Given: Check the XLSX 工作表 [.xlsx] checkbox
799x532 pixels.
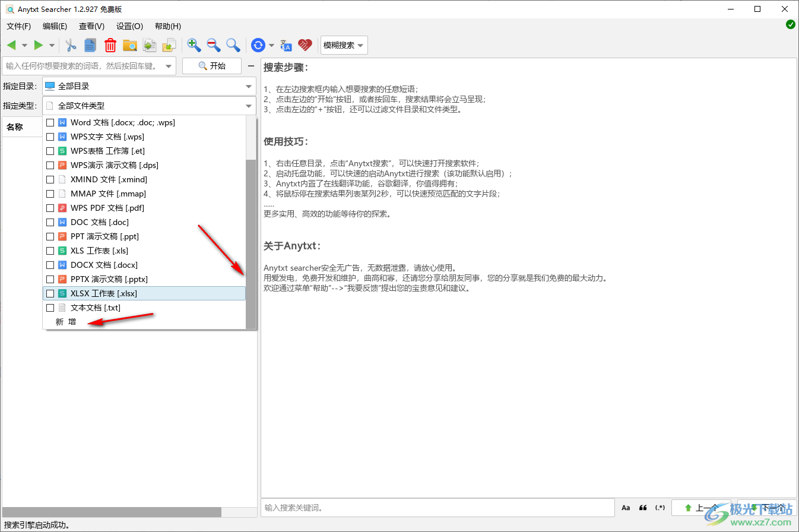Looking at the screenshot, I should 50,293.
